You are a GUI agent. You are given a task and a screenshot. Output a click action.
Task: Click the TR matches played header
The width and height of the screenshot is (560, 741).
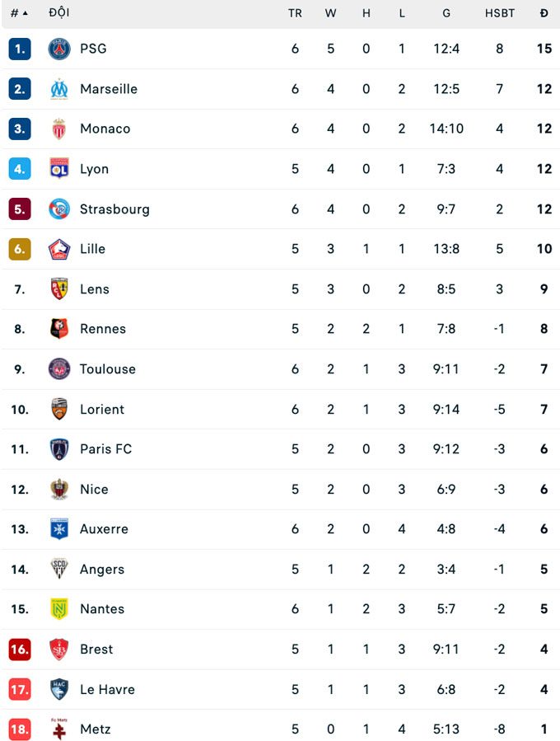(295, 13)
